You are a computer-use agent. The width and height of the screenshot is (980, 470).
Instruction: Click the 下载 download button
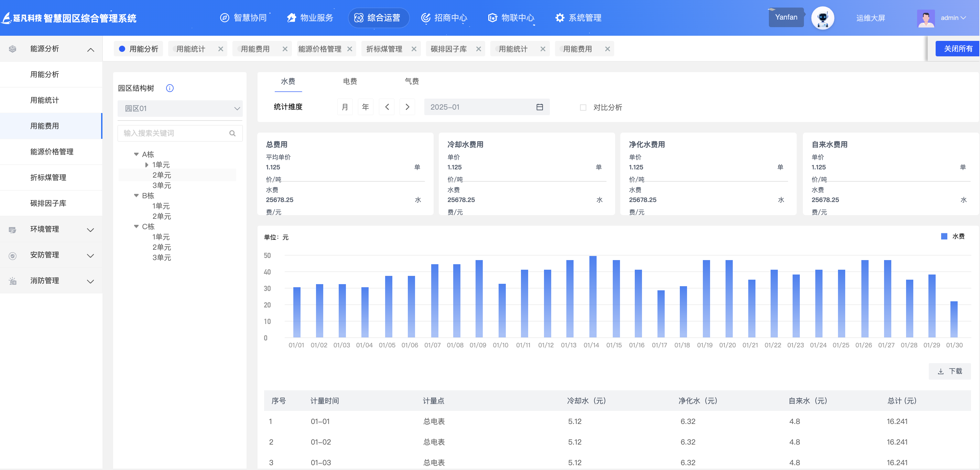(949, 371)
